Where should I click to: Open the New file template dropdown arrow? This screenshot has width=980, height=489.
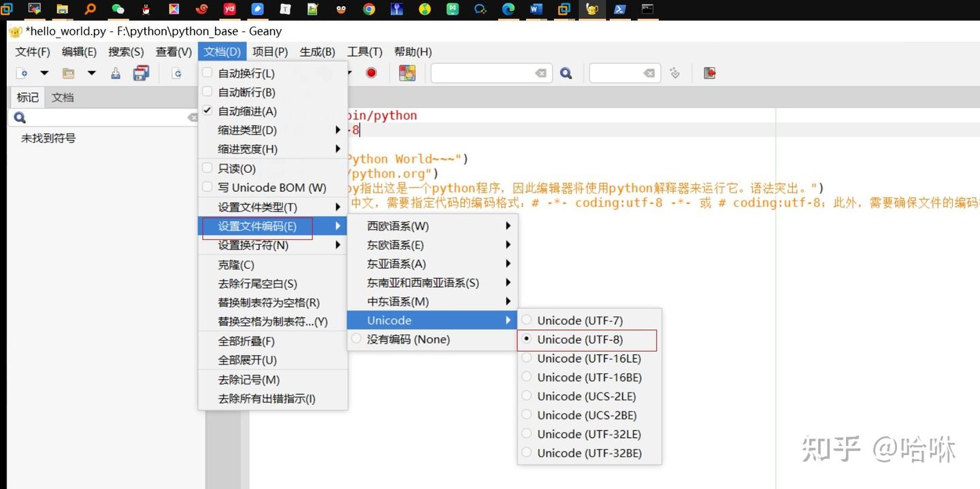pos(44,73)
